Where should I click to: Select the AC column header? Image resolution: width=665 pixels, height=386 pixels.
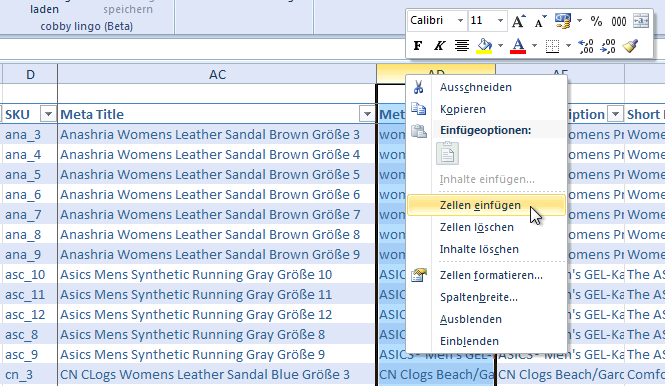pyautogui.click(x=217, y=74)
